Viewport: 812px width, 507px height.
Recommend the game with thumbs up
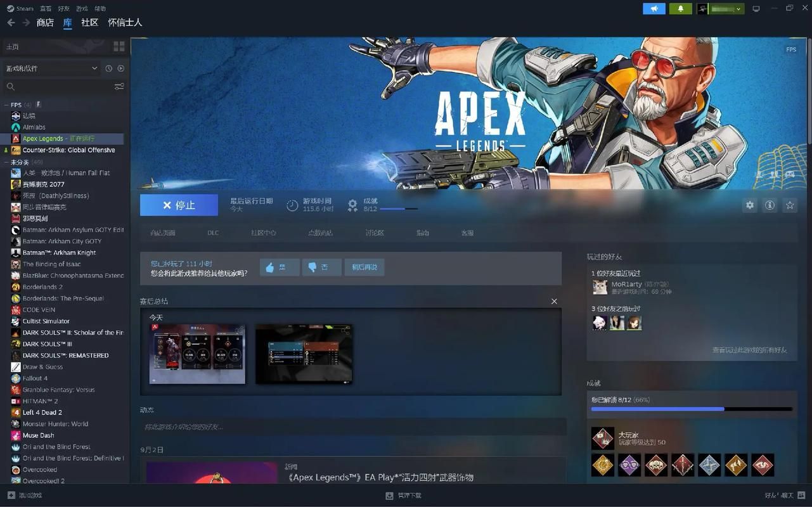[x=279, y=267]
